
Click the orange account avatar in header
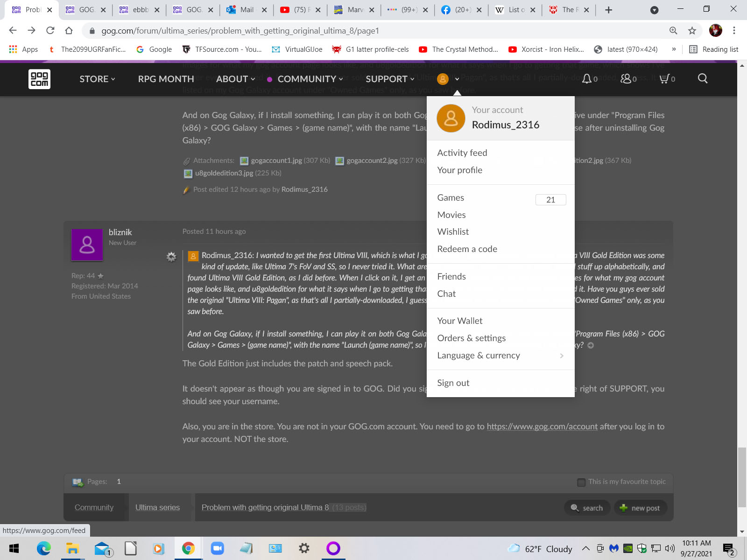[x=443, y=79]
